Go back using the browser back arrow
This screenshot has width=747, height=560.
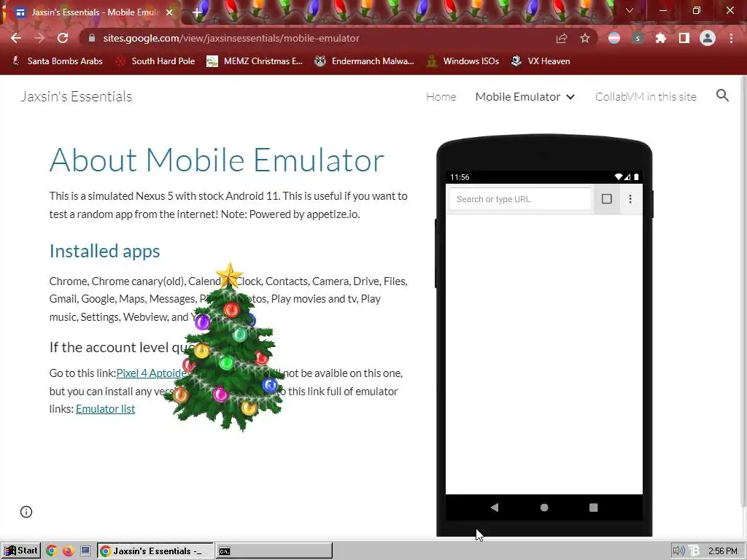(16, 38)
